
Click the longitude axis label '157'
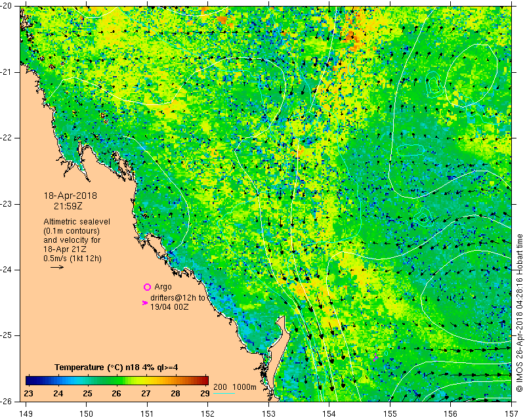[512, 414]
